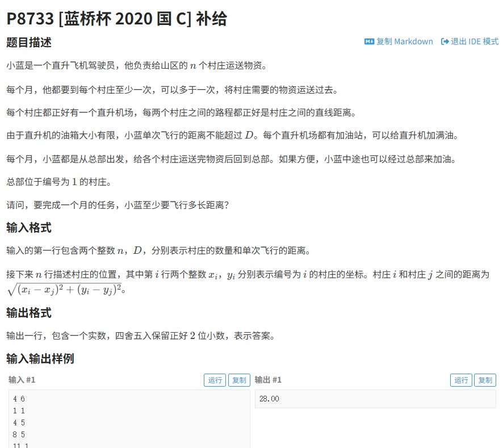Click 复制 button for 输入 #1
This screenshot has width=503, height=448.
point(239,380)
